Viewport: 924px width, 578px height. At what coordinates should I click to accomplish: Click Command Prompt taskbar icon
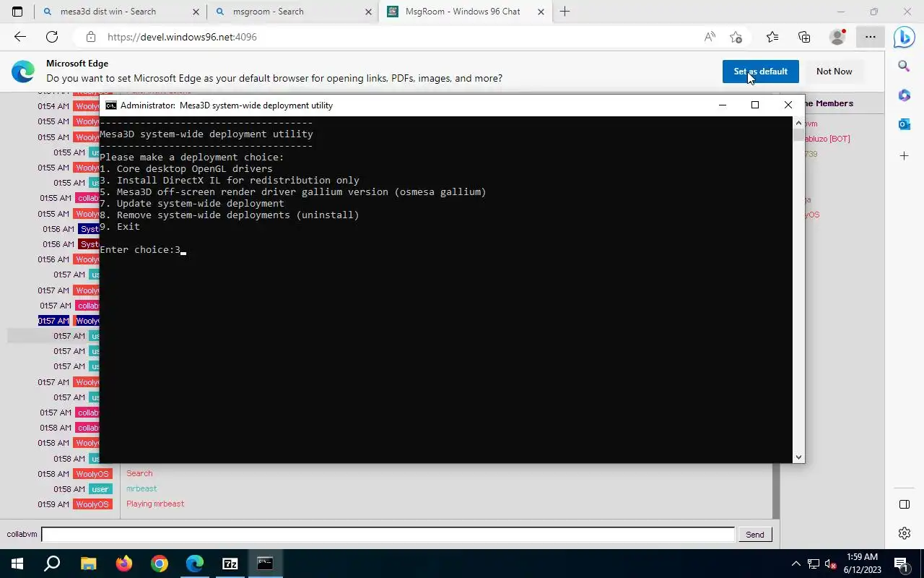tap(266, 564)
